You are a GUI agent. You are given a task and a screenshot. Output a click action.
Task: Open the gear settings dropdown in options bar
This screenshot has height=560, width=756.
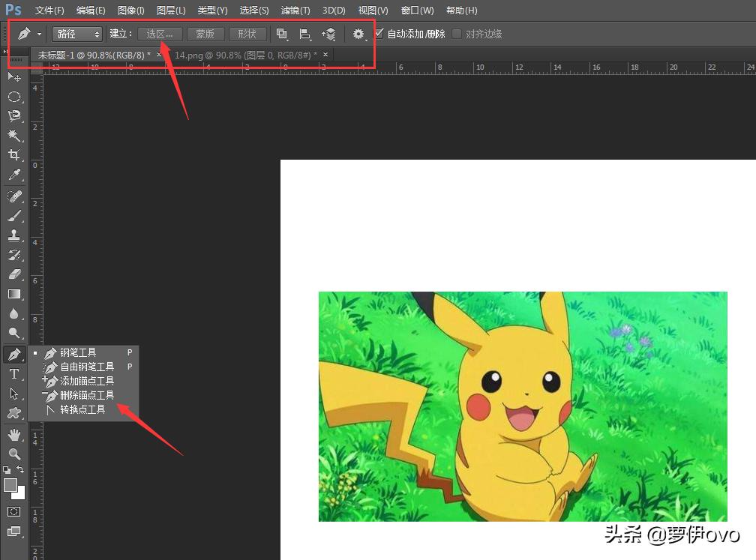359,34
